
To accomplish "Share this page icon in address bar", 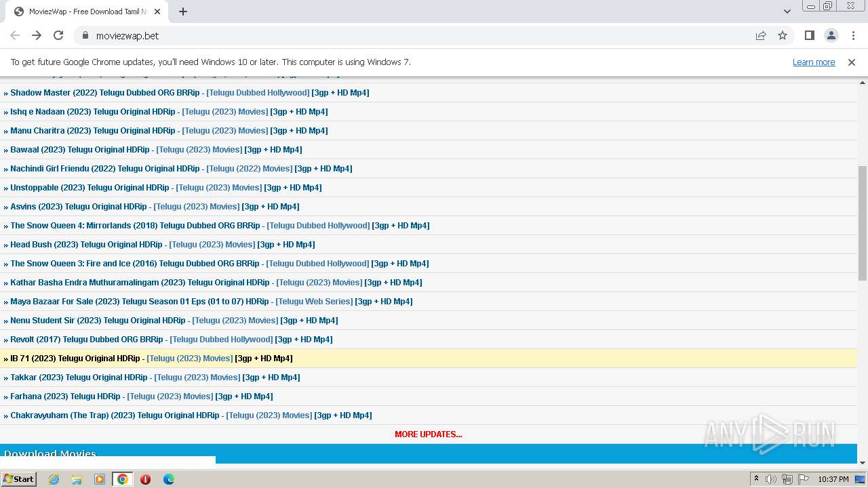I will (x=761, y=35).
